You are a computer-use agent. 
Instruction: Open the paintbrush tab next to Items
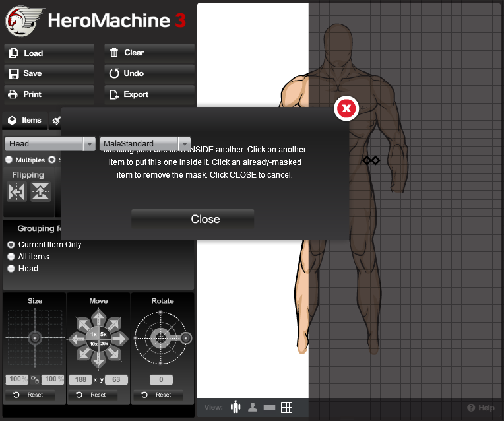56,121
